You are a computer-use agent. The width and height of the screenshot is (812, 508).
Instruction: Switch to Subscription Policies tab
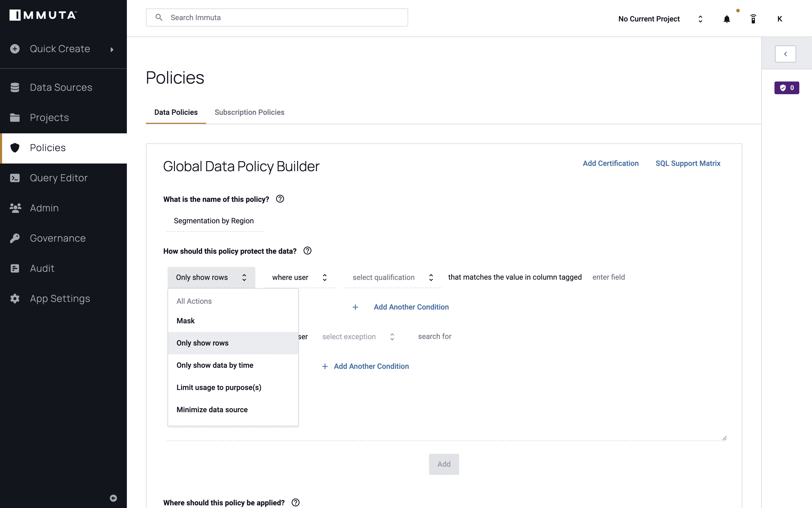click(249, 112)
